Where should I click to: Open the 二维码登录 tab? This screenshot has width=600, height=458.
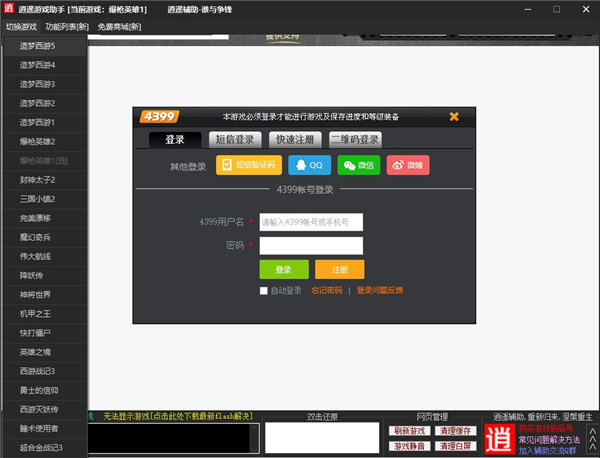[x=355, y=140]
